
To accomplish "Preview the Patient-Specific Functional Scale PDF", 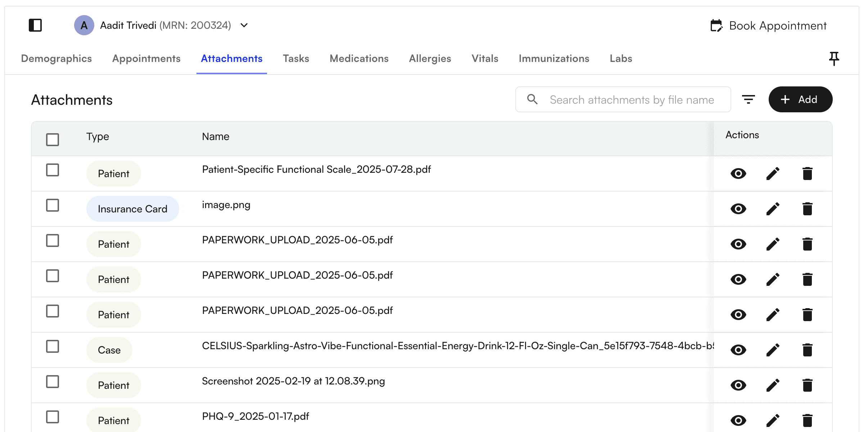I will pyautogui.click(x=738, y=174).
